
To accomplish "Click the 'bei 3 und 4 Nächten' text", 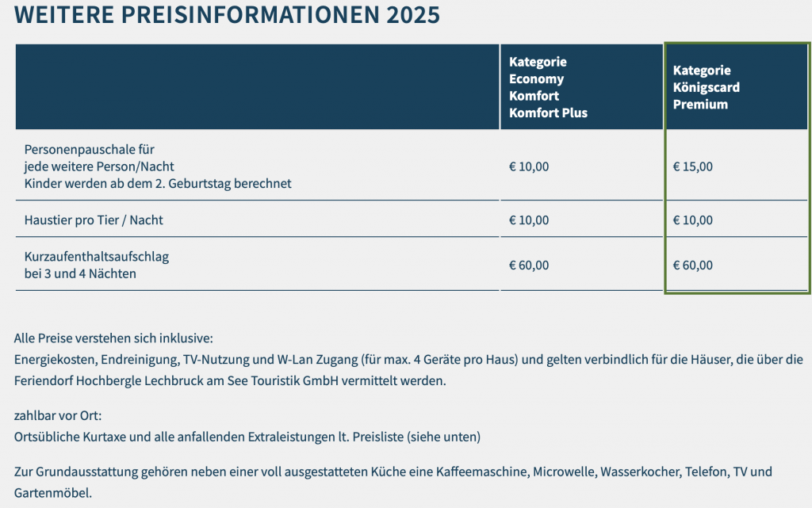I will click(x=80, y=274).
